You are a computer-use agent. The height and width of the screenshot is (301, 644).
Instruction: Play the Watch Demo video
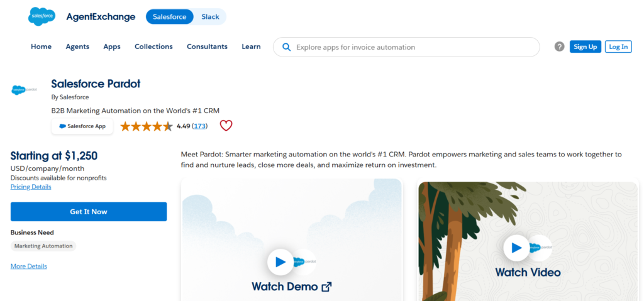tap(280, 261)
